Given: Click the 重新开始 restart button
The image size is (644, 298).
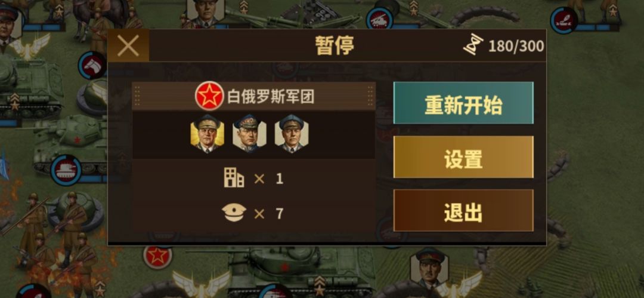Looking at the screenshot, I should [x=463, y=103].
